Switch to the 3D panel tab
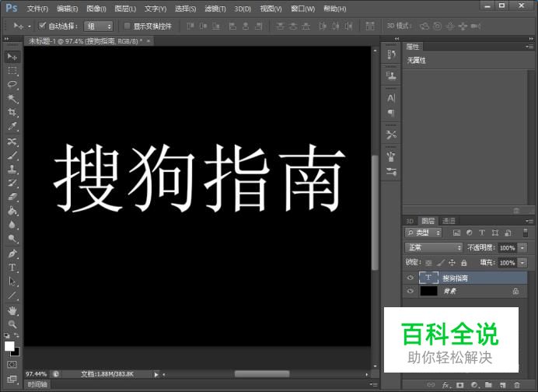 [410, 221]
